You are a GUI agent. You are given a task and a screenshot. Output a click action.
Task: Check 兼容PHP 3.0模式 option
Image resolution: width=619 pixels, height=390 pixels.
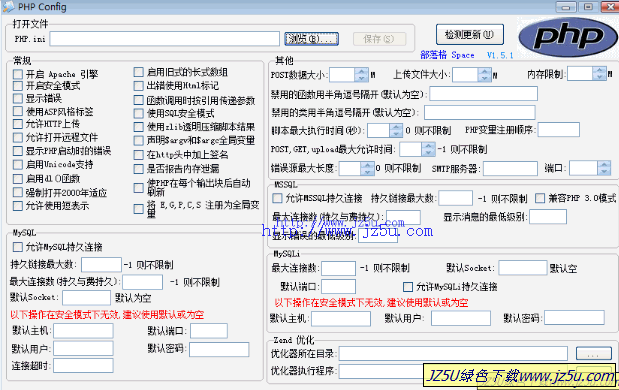[x=540, y=198]
